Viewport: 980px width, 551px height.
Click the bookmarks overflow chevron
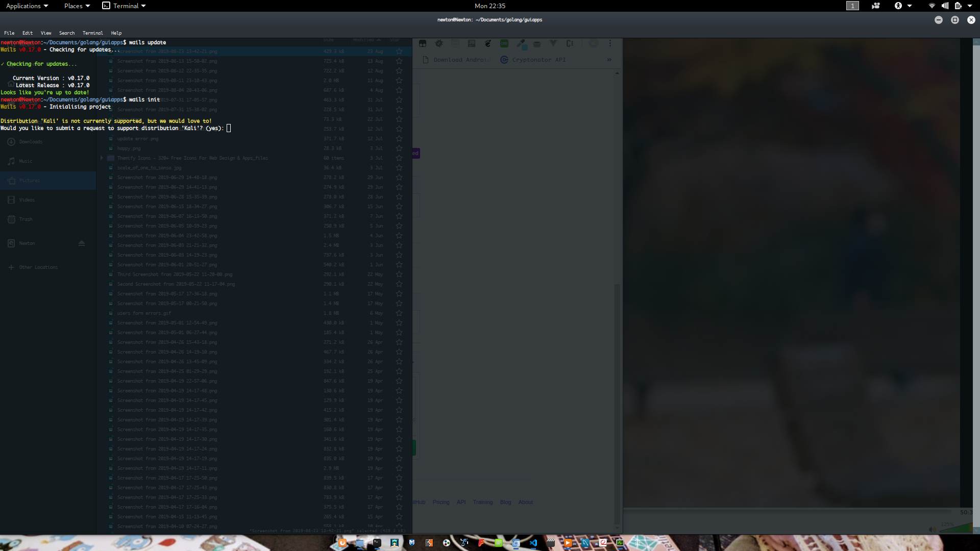609,60
